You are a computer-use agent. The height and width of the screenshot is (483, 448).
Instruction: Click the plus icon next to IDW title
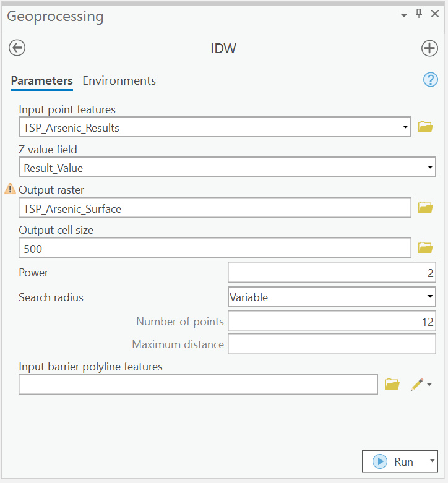[429, 48]
